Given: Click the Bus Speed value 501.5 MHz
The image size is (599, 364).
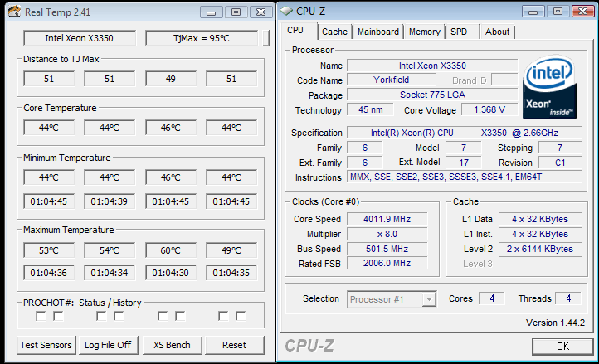Looking at the screenshot, I should tap(387, 249).
